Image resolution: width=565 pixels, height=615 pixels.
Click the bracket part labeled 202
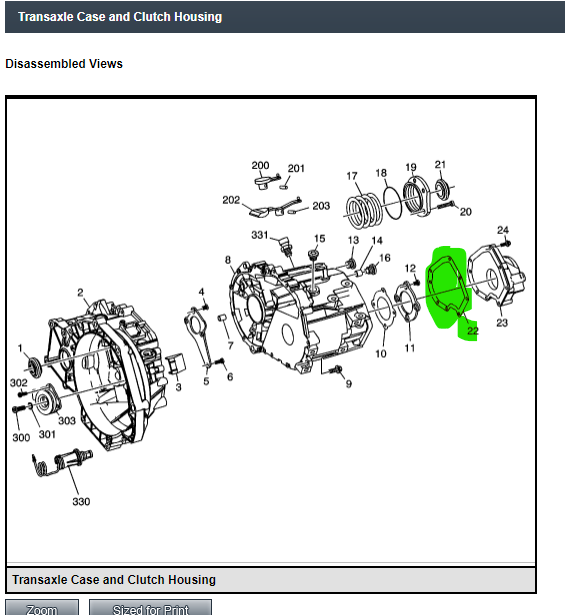(274, 208)
